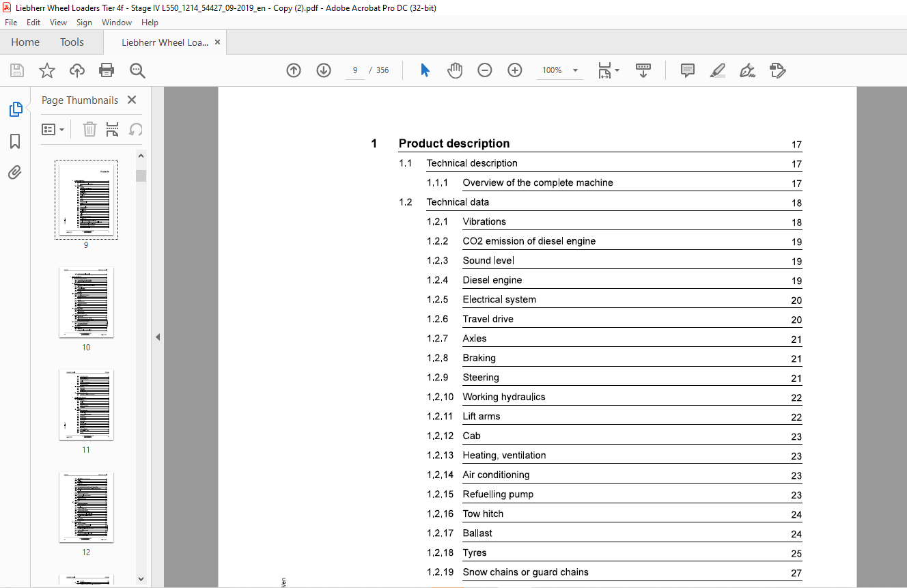Close the Page Thumbnails panel
Image resolution: width=907 pixels, height=588 pixels.
[x=132, y=100]
